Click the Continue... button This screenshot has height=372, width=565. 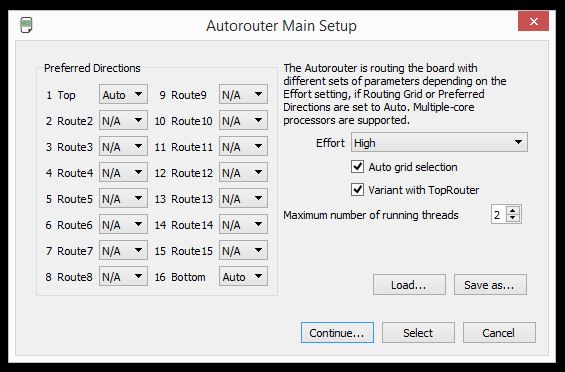[337, 332]
